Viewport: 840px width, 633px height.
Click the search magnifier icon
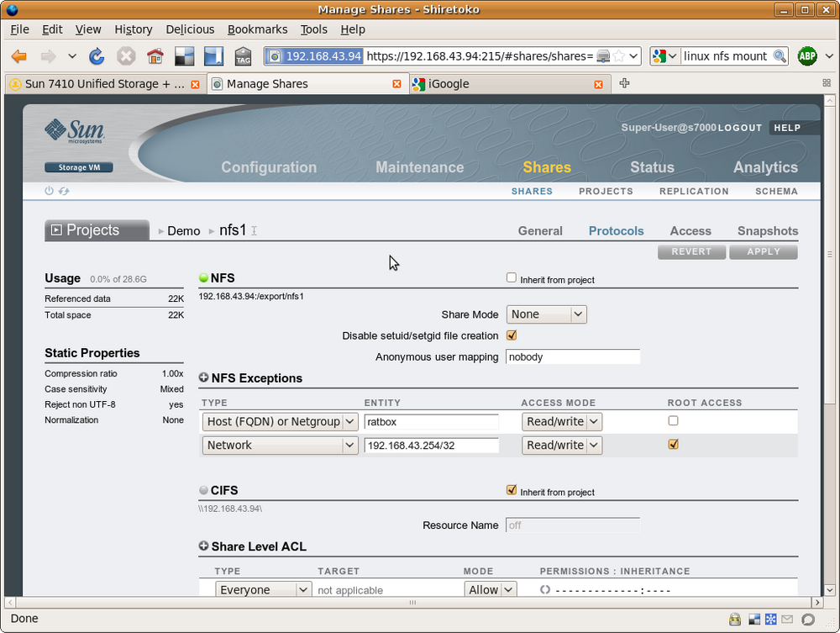(x=780, y=55)
